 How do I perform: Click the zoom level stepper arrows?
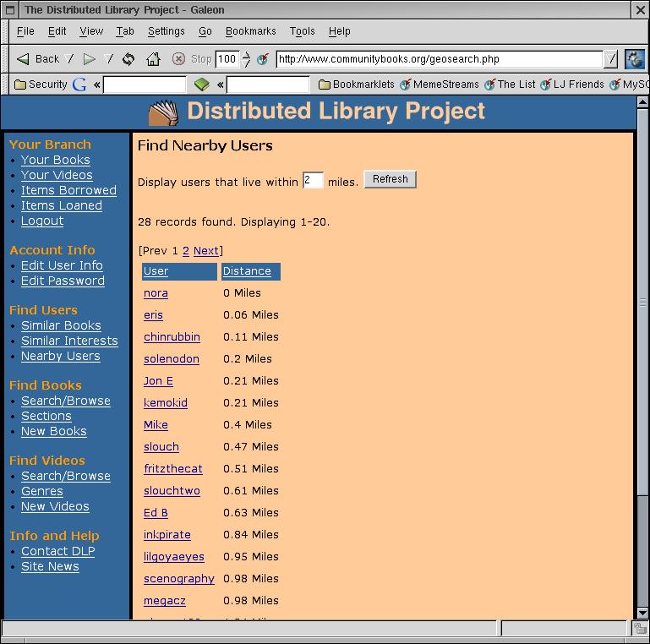[246, 59]
